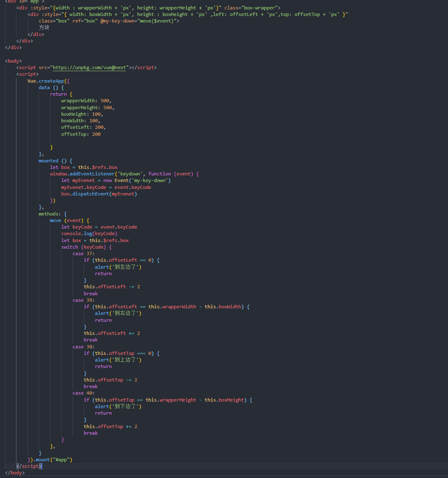Click the wrapperHeight: 500 property
The width and height of the screenshot is (448, 478).
pyautogui.click(x=88, y=108)
